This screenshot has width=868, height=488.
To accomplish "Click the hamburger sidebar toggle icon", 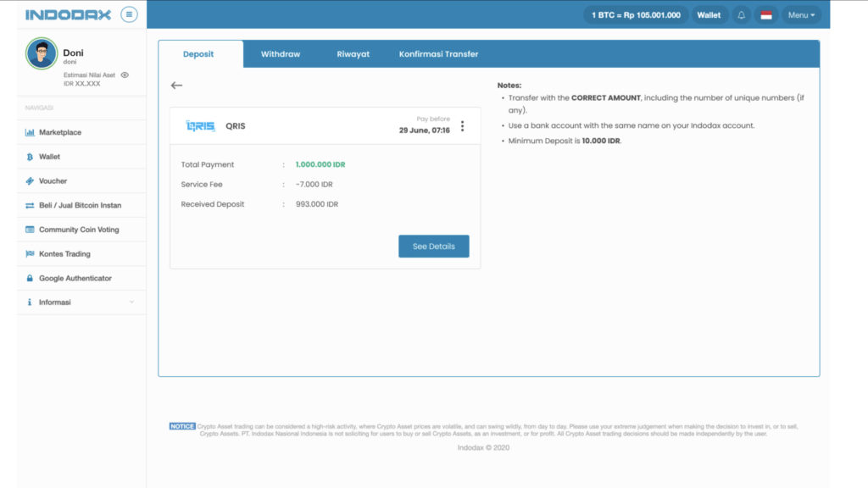I will coord(129,14).
